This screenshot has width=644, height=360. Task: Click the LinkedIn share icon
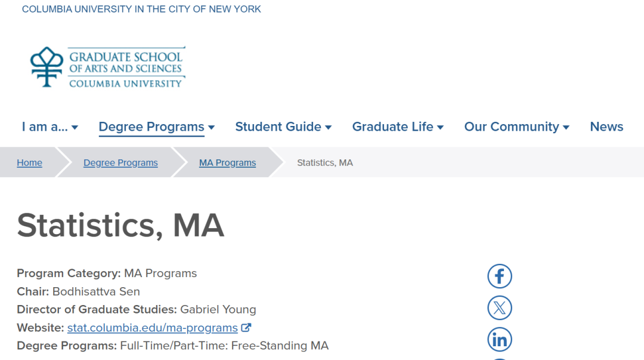coord(500,340)
